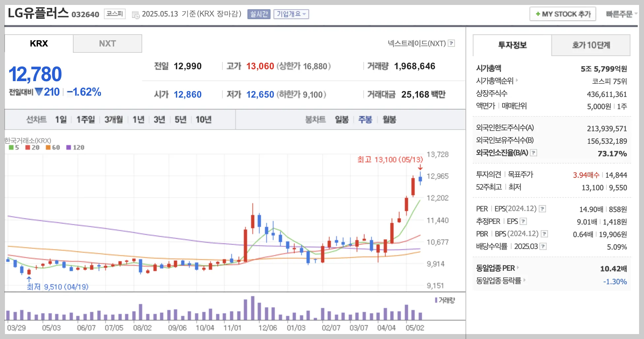Click the red arrow marking 최고 13,100
The height and width of the screenshot is (339, 644).
[x=420, y=168]
